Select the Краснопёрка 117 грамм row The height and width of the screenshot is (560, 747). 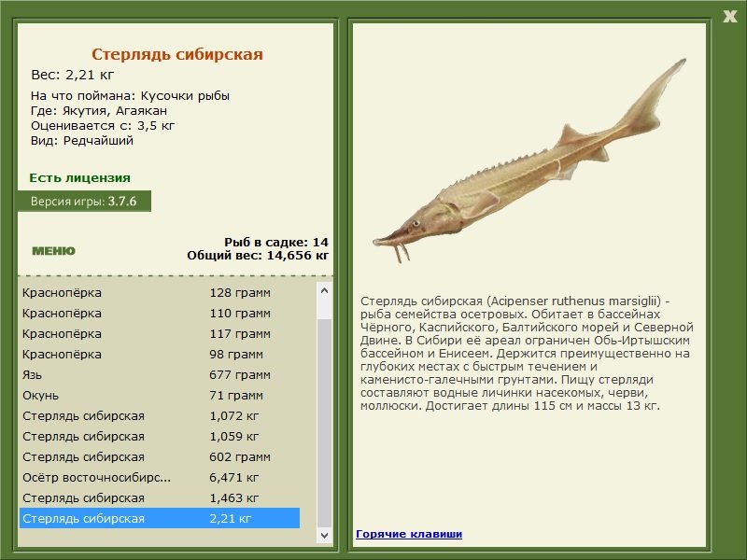[160, 334]
